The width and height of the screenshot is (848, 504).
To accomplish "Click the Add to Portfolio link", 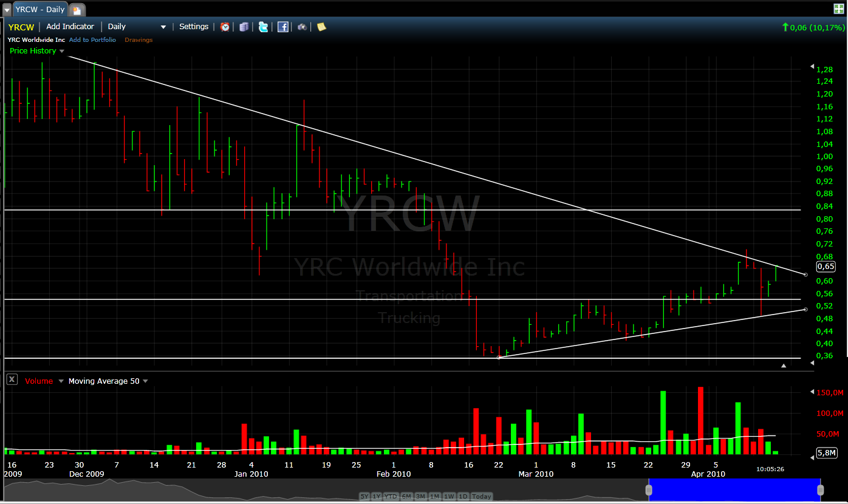I will tap(92, 40).
